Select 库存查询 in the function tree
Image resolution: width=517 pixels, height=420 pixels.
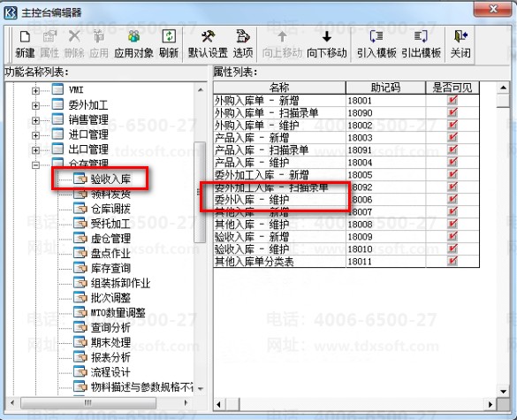click(110, 268)
